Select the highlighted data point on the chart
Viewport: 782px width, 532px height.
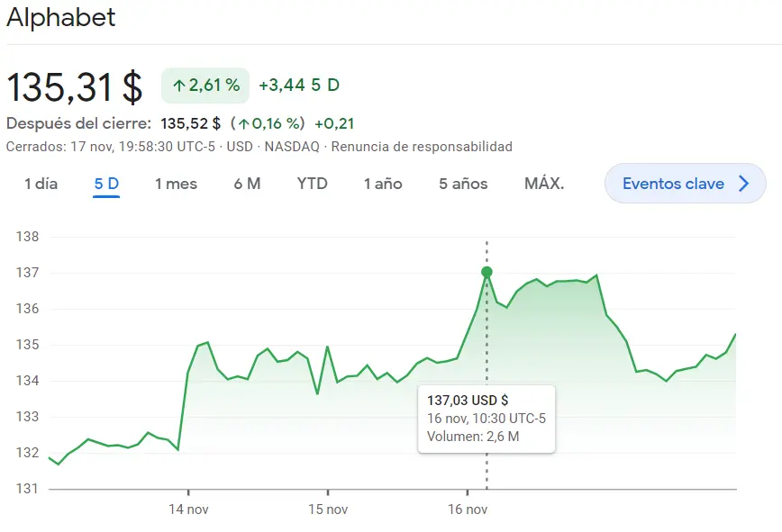[x=487, y=270]
